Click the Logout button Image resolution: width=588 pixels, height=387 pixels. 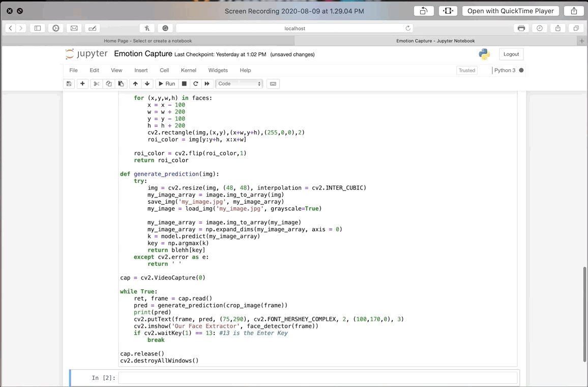[x=511, y=54]
